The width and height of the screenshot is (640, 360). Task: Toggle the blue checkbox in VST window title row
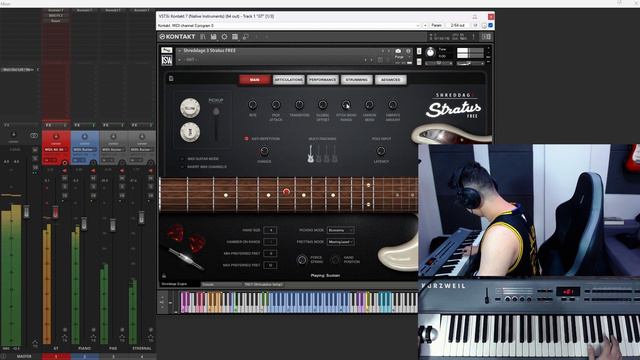point(491,25)
